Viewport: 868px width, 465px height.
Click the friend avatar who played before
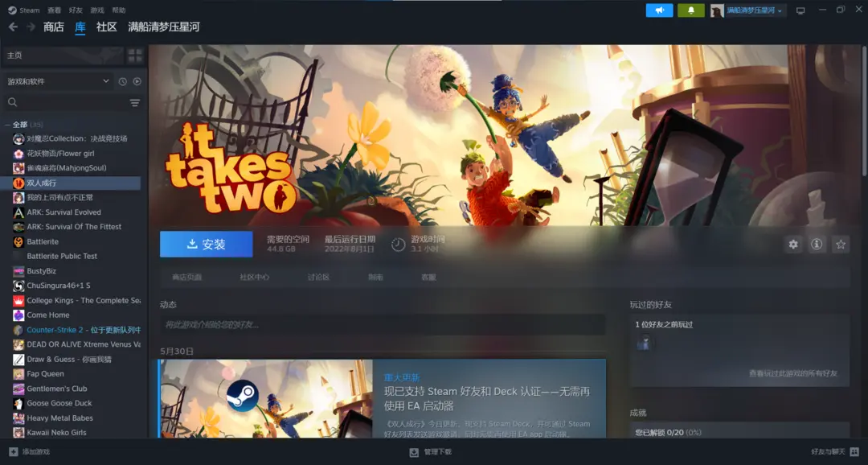643,343
